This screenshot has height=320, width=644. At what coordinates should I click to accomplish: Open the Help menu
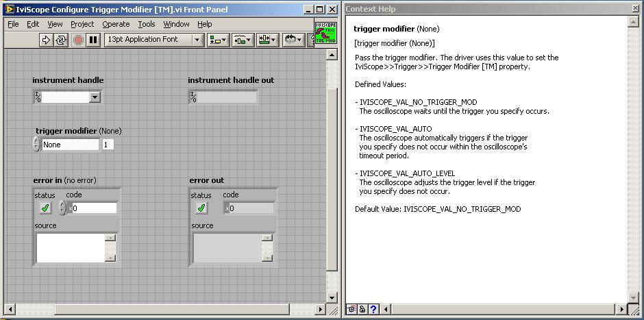point(205,24)
